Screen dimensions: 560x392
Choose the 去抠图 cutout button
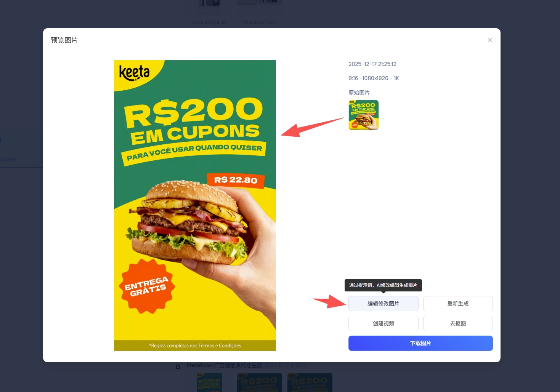coord(458,323)
